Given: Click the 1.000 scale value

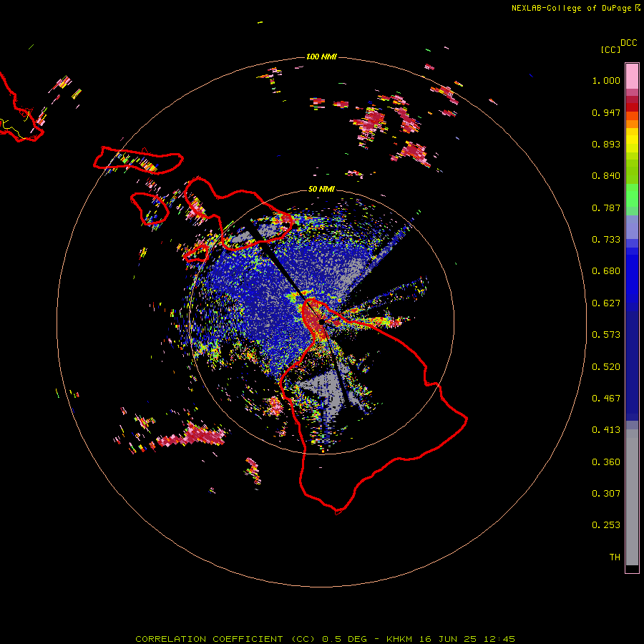Looking at the screenshot, I should click(606, 80).
